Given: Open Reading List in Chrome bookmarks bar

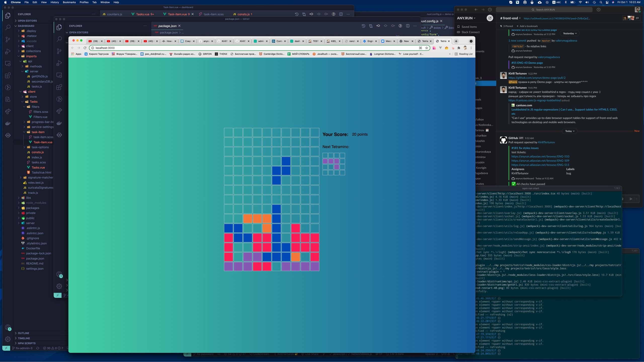Looking at the screenshot, I should click(464, 54).
